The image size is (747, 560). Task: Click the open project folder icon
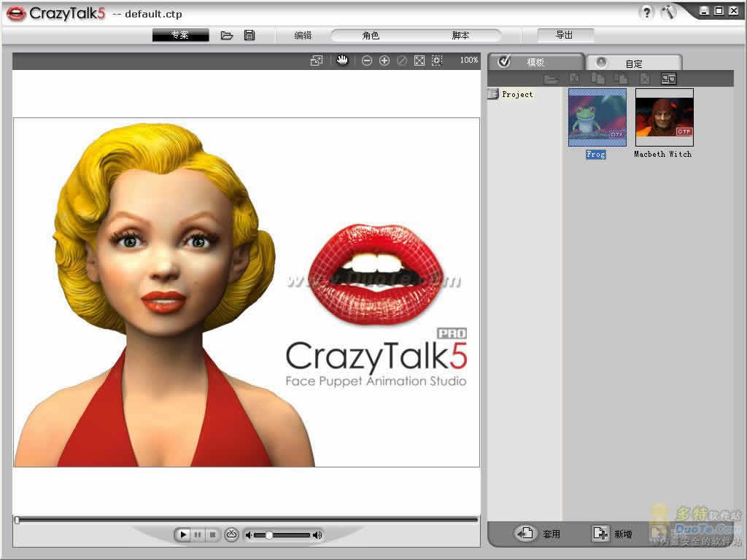pyautogui.click(x=227, y=35)
